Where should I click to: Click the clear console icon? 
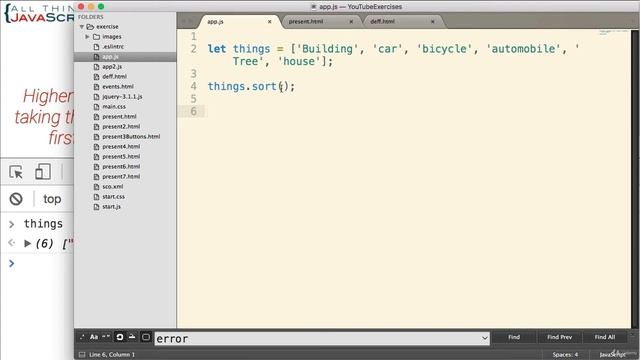pos(16,199)
